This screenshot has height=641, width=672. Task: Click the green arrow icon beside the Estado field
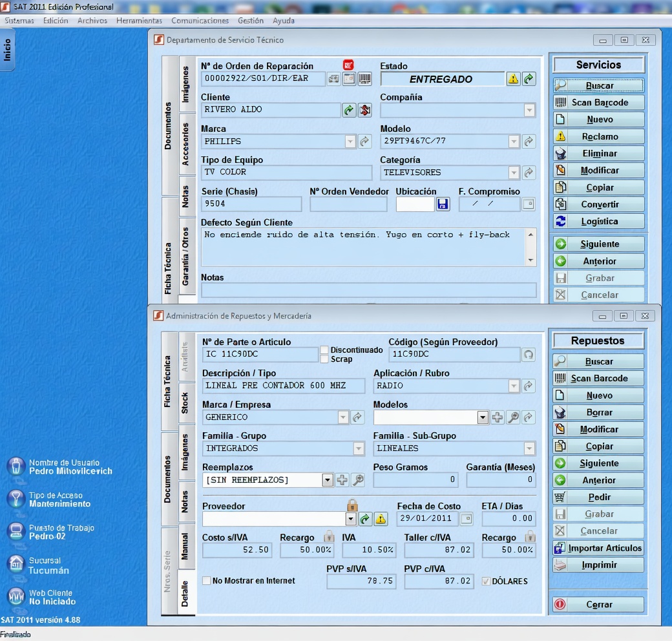coord(529,79)
